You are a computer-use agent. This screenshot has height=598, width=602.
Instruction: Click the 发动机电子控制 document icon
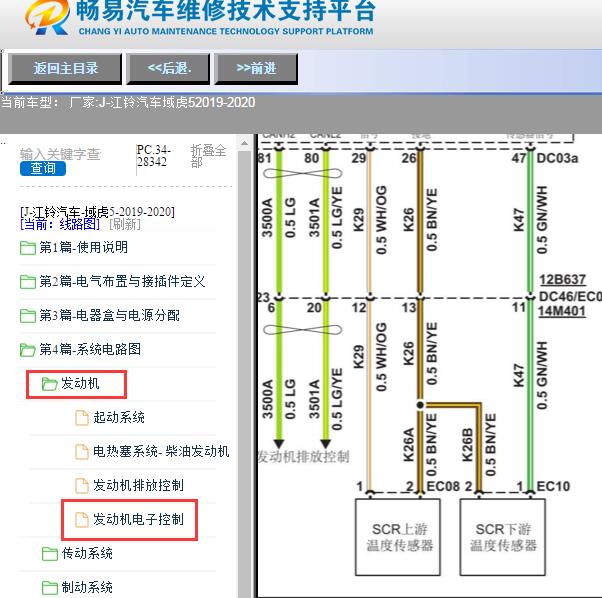click(x=81, y=519)
